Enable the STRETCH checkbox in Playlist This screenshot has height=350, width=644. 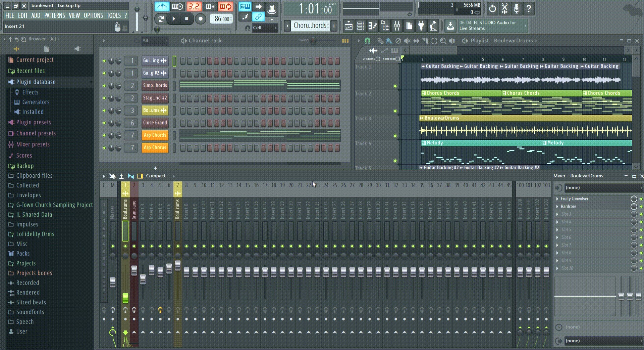398,59
